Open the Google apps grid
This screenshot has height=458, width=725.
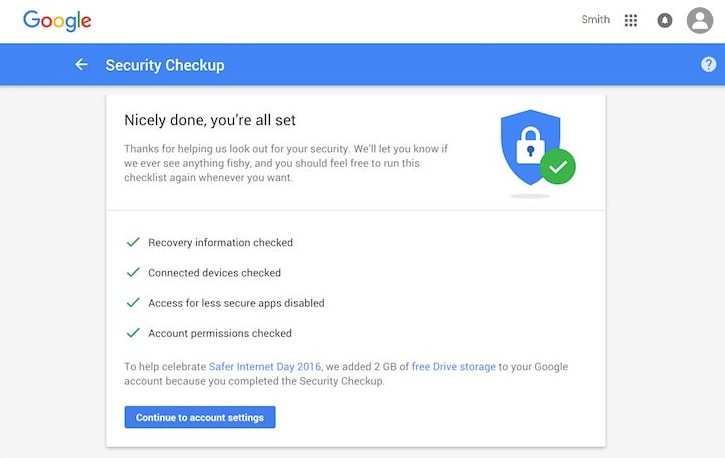(x=631, y=20)
